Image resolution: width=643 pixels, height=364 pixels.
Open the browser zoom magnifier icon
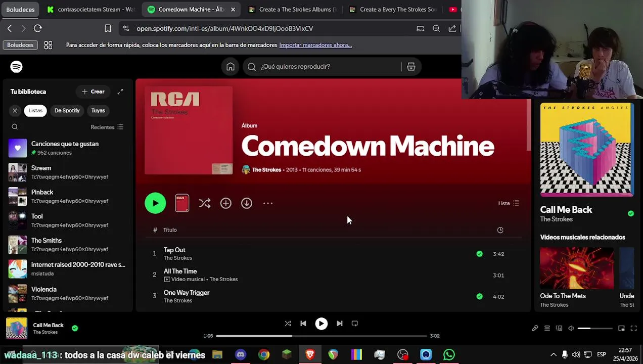pyautogui.click(x=436, y=28)
